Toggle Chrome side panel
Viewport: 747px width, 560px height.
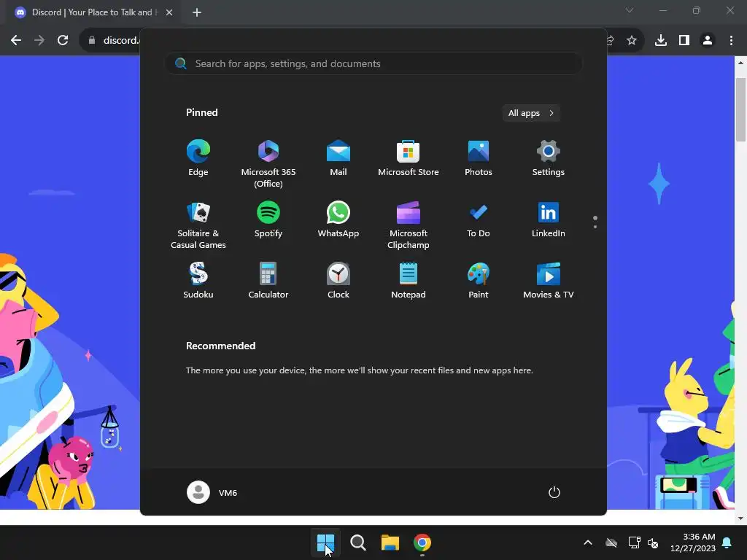[684, 40]
